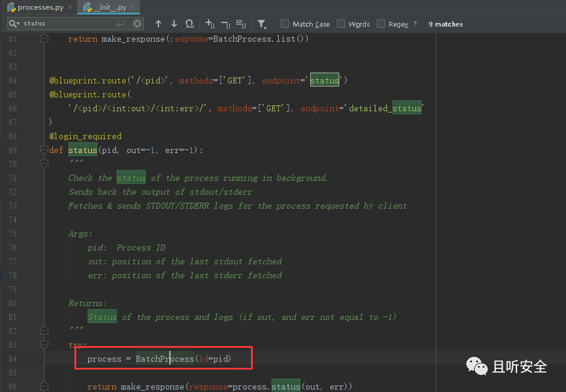Place cursor on the 'status' function name at line 69
This screenshot has height=392, width=566.
[83, 150]
